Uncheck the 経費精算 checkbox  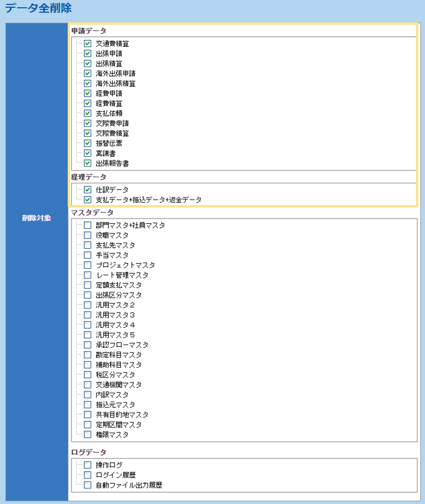coord(88,103)
